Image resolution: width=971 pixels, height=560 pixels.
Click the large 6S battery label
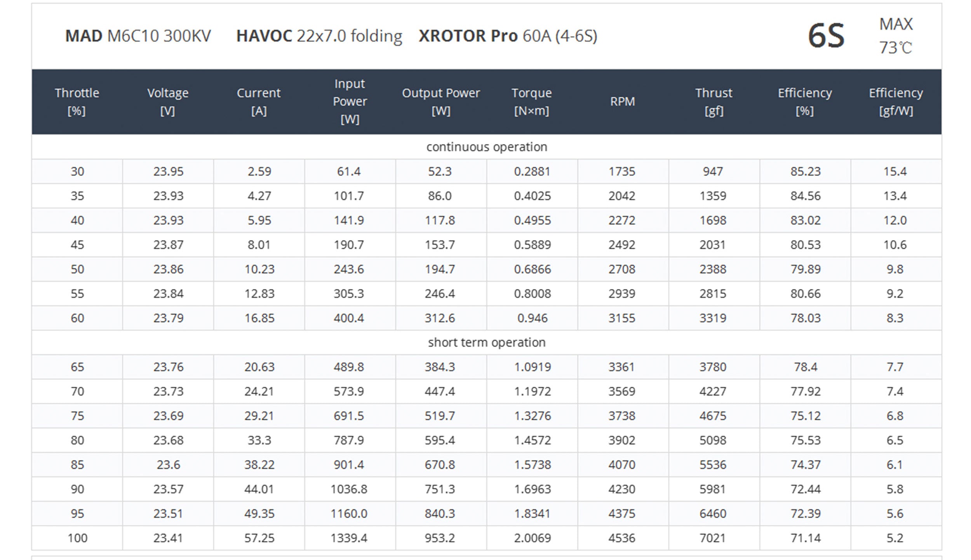tap(826, 36)
